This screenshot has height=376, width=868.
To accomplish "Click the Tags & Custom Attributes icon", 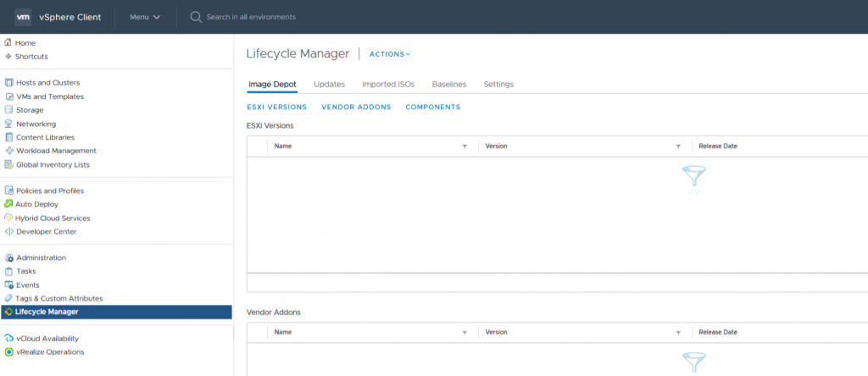I will (x=8, y=298).
